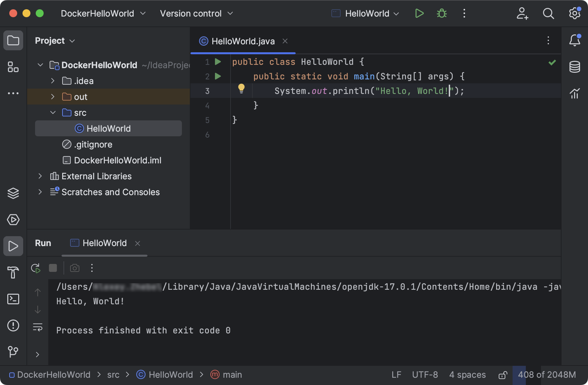Expand External Libraries
The width and height of the screenshot is (588, 385).
click(40, 176)
